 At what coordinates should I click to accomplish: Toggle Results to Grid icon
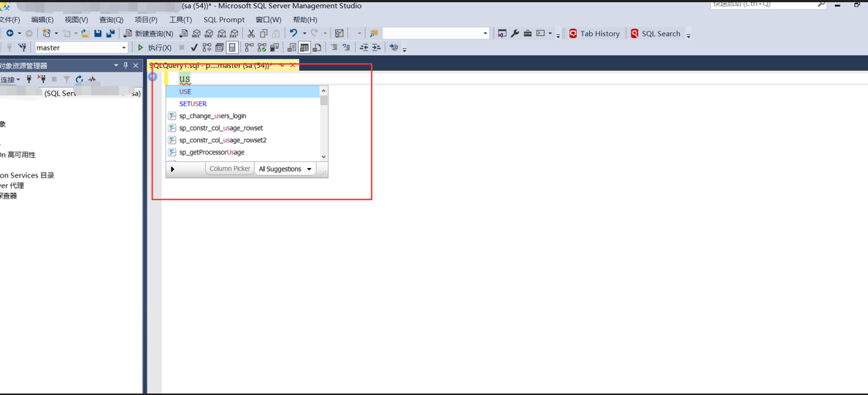click(304, 47)
